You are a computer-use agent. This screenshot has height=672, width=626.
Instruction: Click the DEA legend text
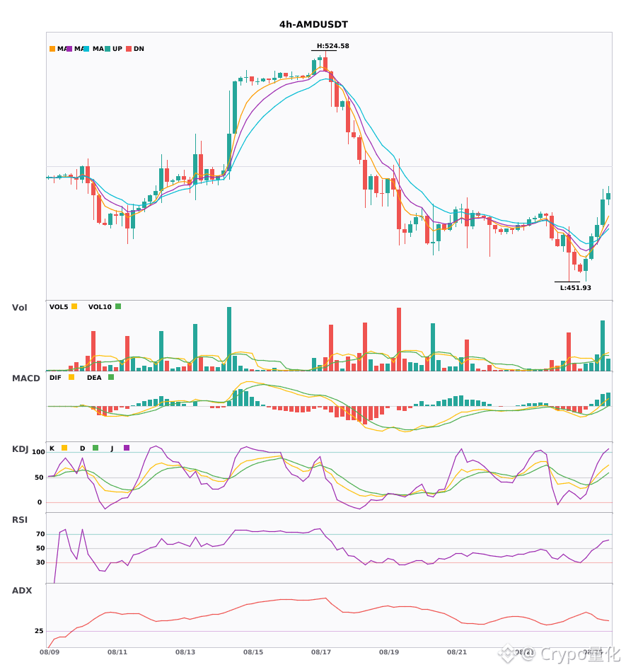point(94,378)
